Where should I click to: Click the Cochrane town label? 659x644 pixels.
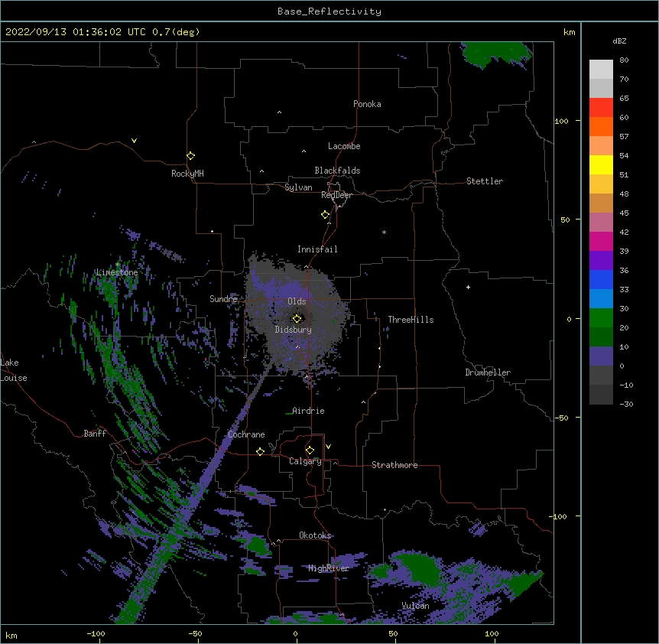point(246,434)
